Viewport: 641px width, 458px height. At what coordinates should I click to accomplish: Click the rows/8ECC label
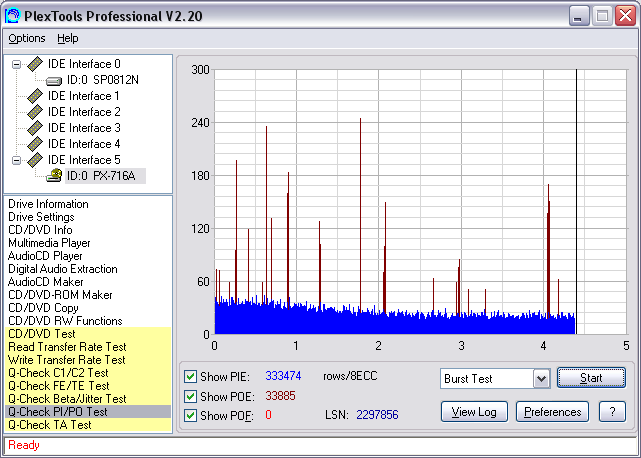click(350, 376)
